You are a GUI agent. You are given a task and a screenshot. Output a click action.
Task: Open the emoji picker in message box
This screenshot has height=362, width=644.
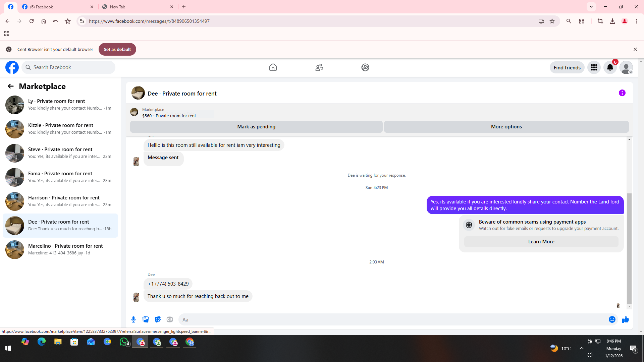coord(612,319)
